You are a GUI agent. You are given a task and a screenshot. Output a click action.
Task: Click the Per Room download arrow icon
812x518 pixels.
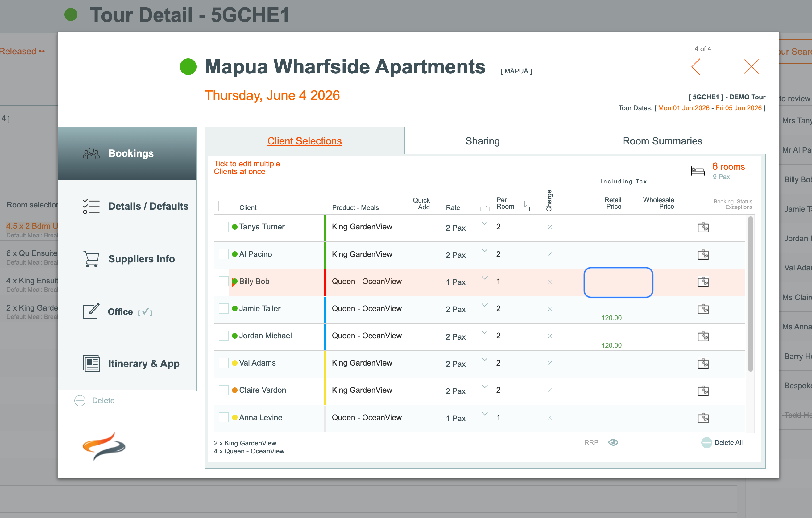524,206
